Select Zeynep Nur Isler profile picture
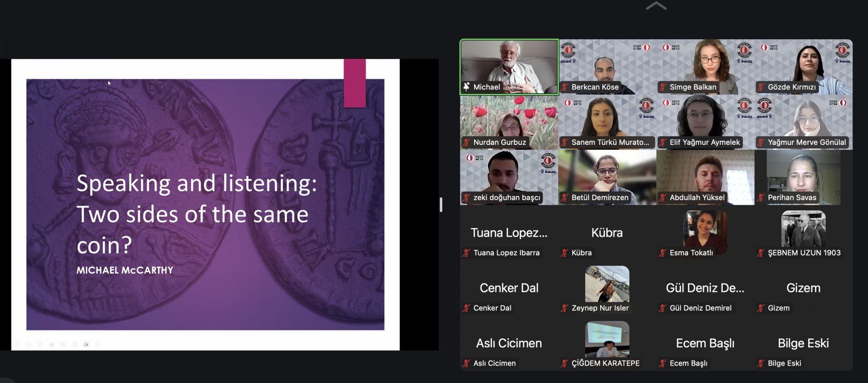 point(607,284)
